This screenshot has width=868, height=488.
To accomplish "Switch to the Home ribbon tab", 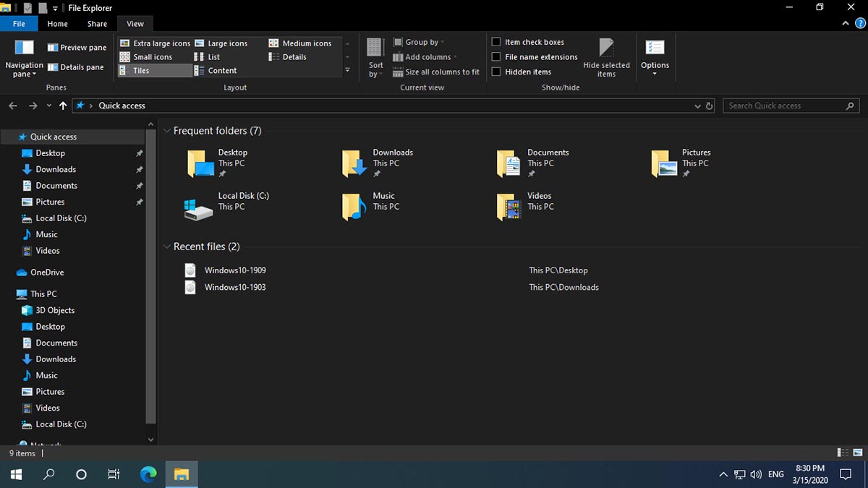I will 58,24.
